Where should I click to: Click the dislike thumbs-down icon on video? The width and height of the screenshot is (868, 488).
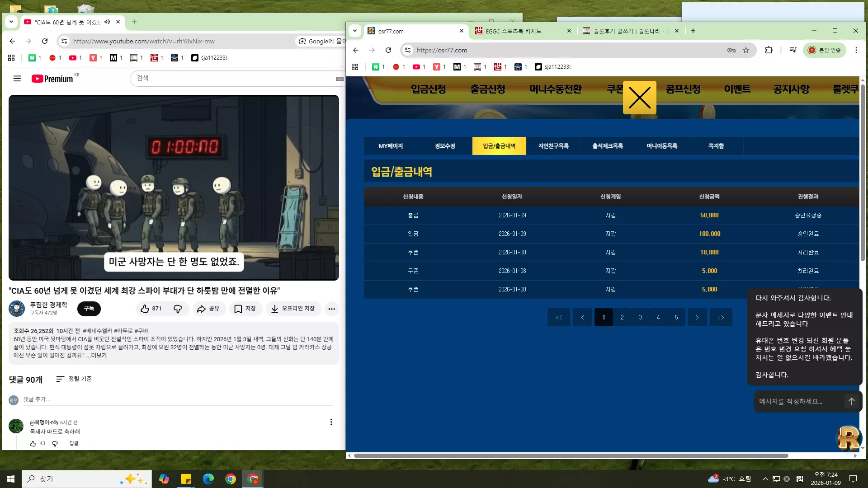click(x=178, y=309)
